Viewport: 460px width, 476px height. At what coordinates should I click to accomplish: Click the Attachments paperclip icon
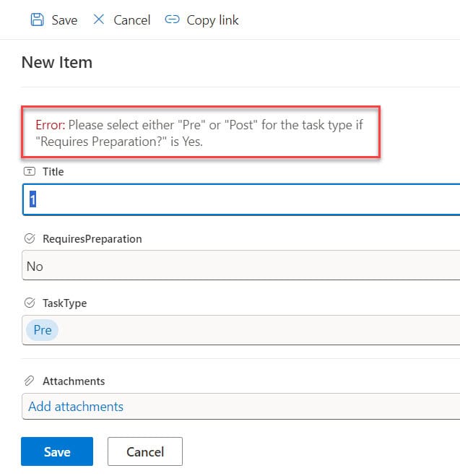pos(29,381)
